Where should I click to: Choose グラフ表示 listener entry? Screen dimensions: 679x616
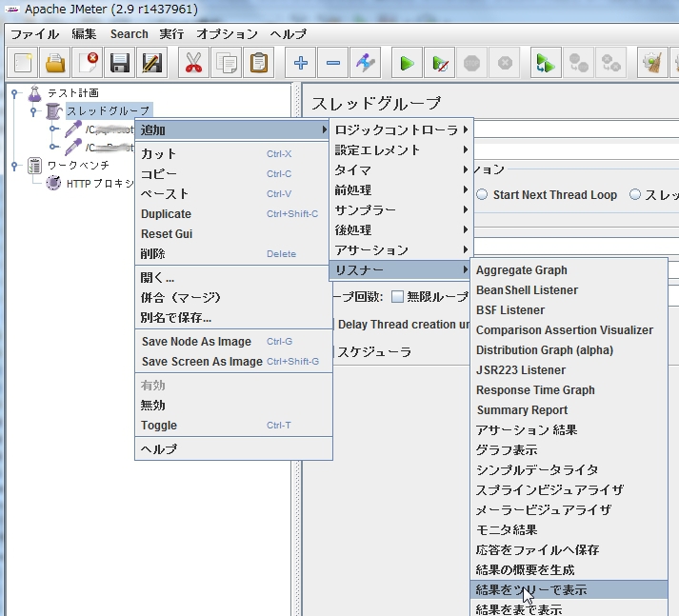569,449
